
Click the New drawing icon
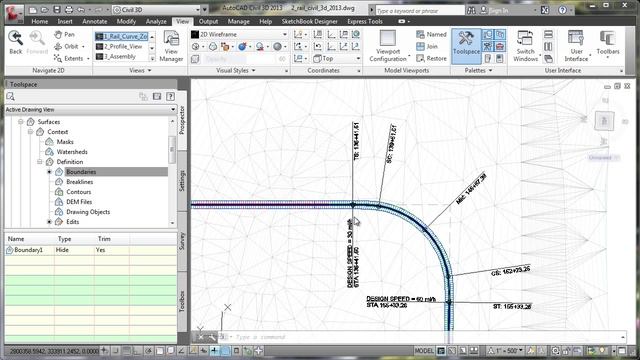(33, 9)
